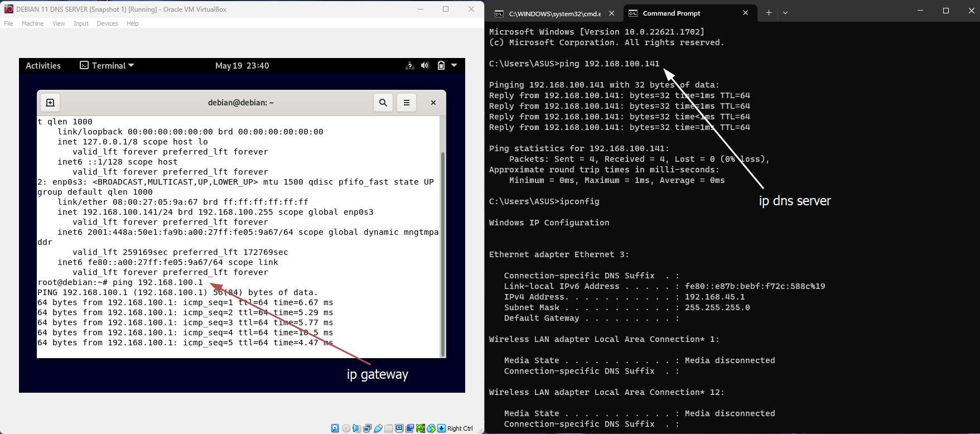Click the search icon in Debian terminal

(383, 103)
